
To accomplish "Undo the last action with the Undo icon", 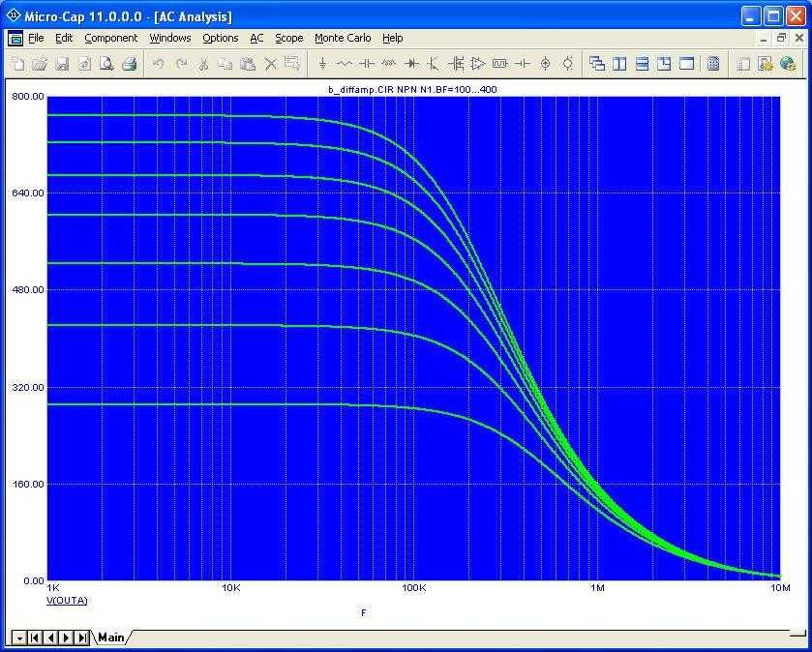I will (157, 63).
